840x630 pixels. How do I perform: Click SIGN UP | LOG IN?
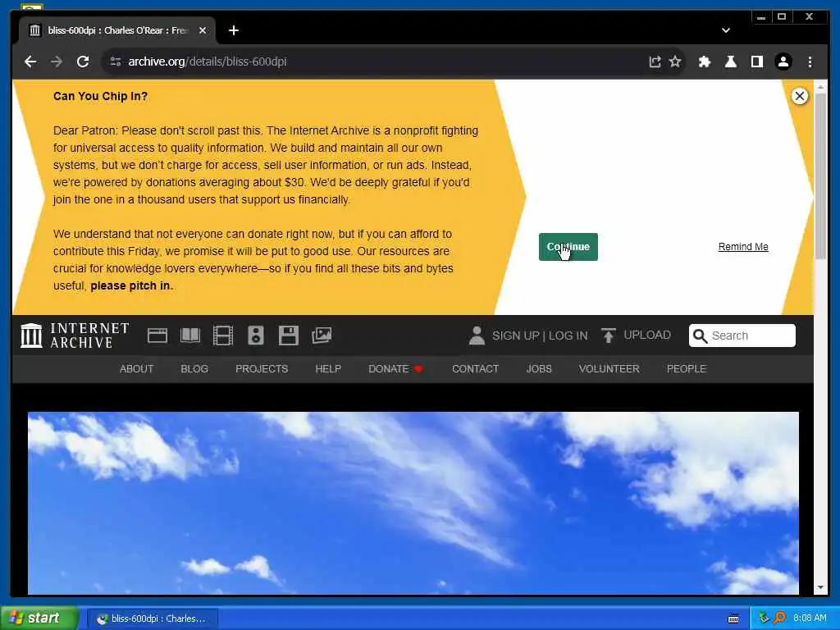pos(540,336)
